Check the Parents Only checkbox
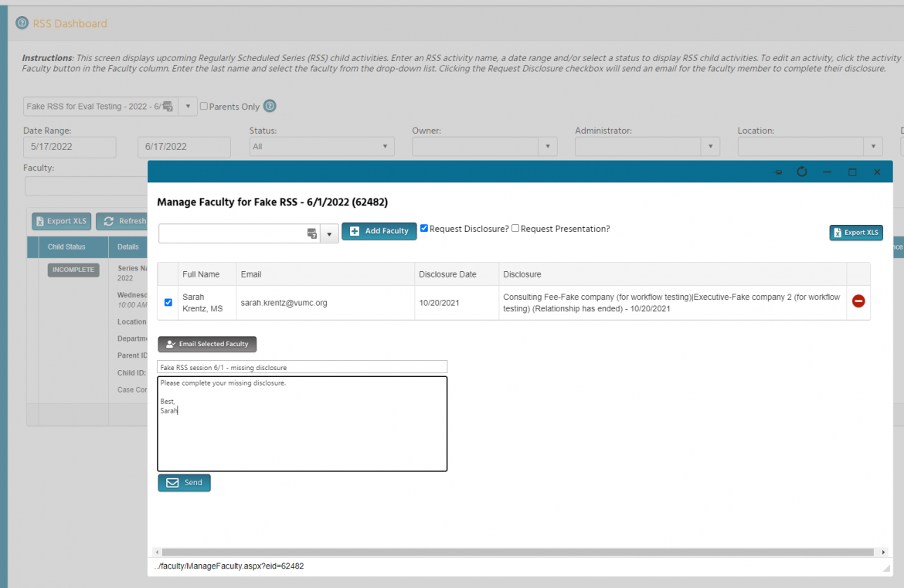904x588 pixels. [x=203, y=106]
